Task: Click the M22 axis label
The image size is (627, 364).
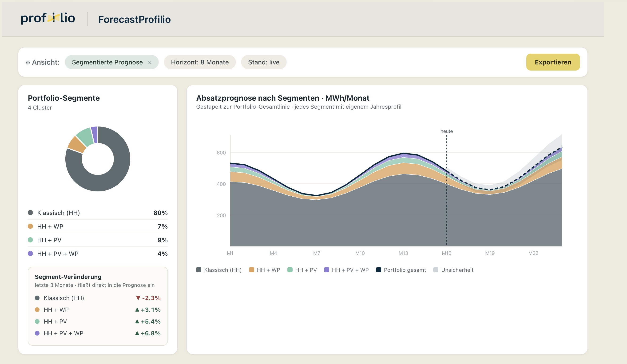Action: (x=533, y=253)
